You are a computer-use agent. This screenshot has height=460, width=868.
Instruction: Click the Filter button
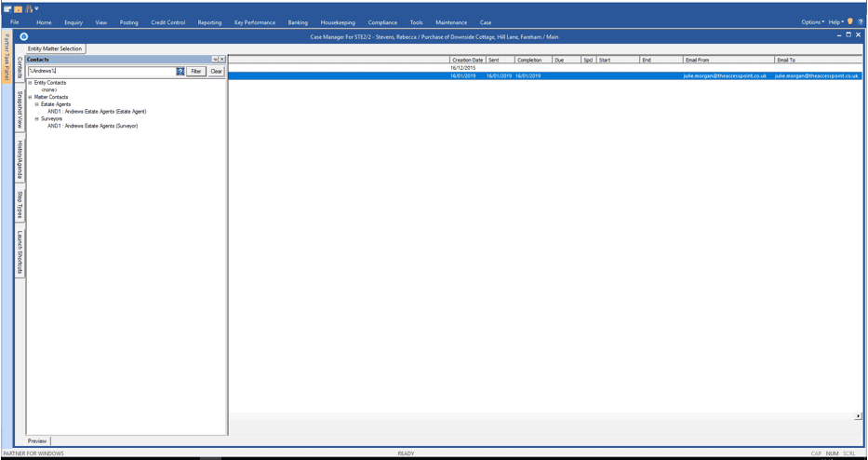[195, 71]
